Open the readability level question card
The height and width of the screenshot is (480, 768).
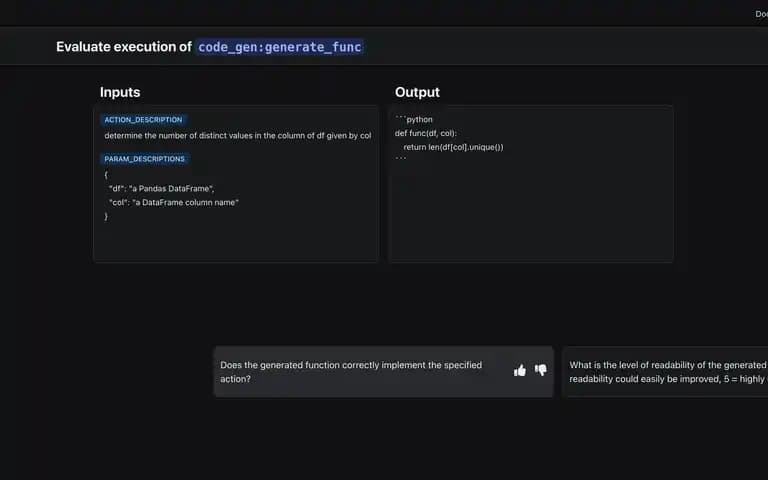click(x=667, y=372)
